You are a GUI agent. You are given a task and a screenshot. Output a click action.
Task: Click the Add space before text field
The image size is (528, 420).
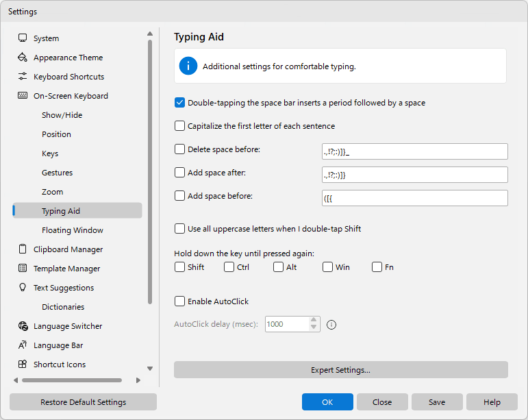point(415,198)
